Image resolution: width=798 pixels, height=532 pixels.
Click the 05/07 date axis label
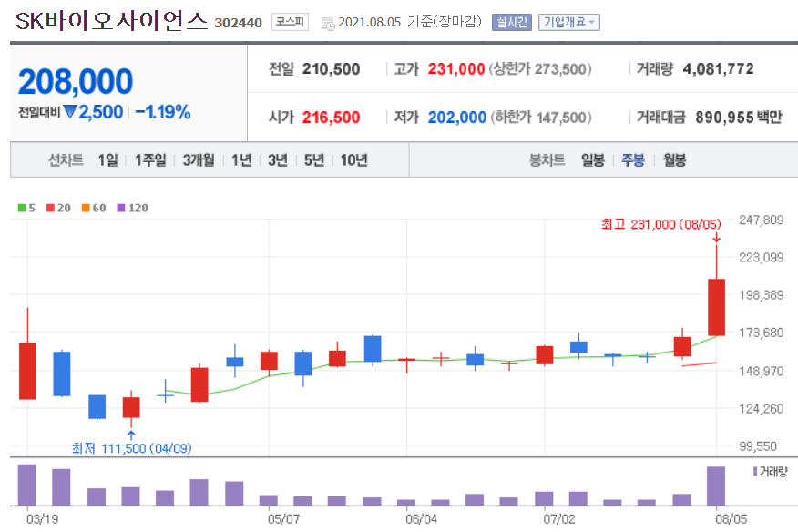[x=283, y=519]
